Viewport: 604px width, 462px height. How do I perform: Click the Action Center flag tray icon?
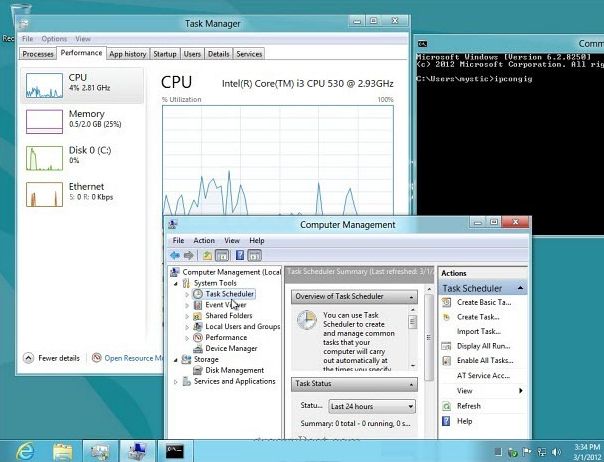[x=527, y=452]
